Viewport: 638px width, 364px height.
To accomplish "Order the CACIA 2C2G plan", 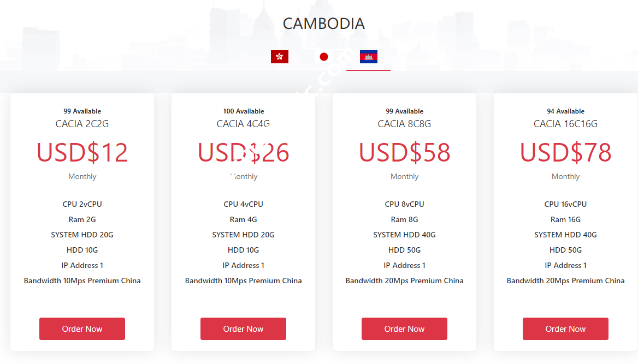I will tap(82, 329).
